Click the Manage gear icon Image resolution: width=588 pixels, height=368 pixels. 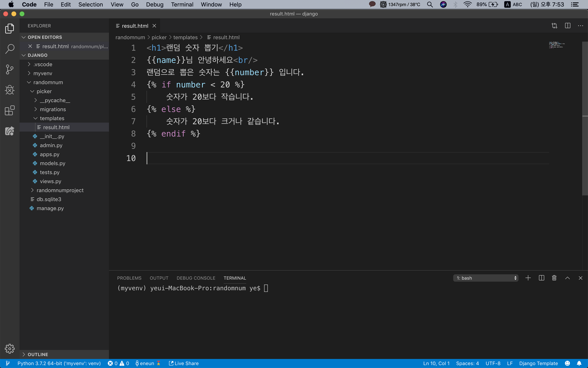tap(10, 349)
